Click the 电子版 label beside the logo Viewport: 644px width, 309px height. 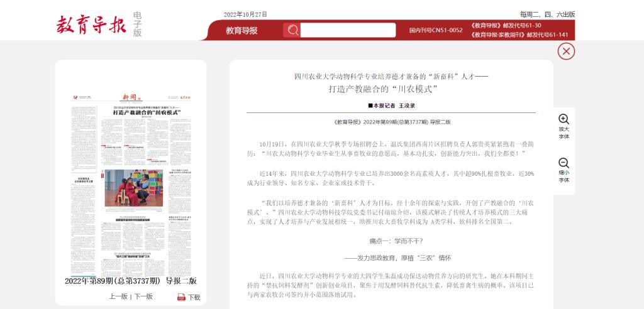tap(137, 24)
